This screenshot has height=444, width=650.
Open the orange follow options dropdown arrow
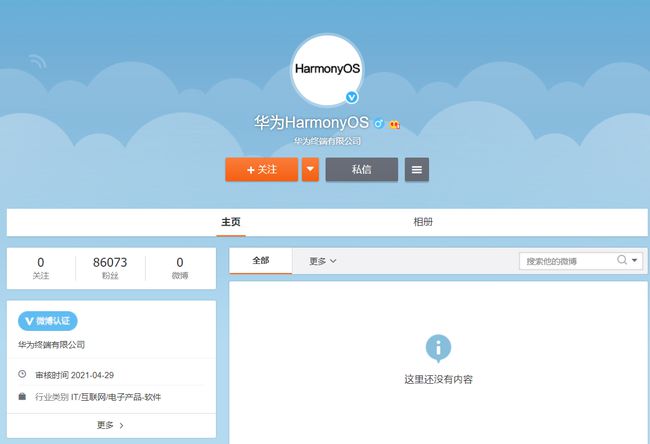tap(310, 169)
